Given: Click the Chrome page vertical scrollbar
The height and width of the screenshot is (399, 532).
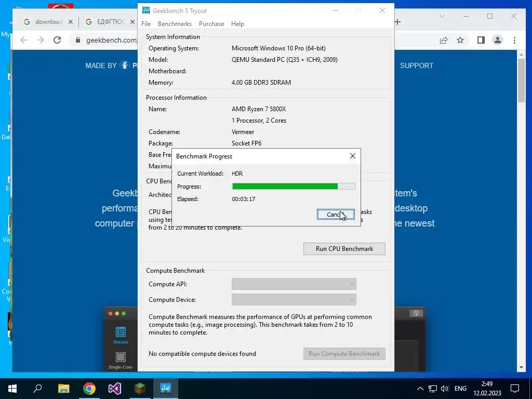Looking at the screenshot, I should click(x=522, y=81).
